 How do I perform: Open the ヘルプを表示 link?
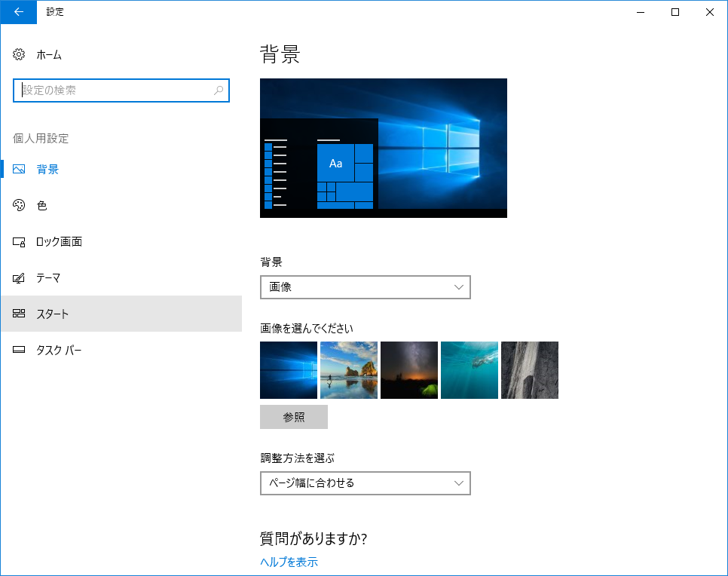click(x=289, y=562)
